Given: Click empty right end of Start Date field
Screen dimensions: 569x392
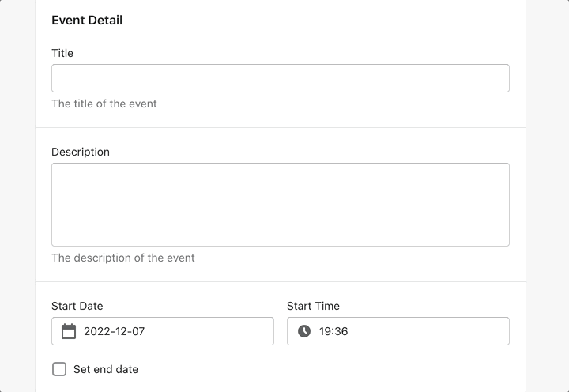Looking at the screenshot, I should click(x=237, y=331).
